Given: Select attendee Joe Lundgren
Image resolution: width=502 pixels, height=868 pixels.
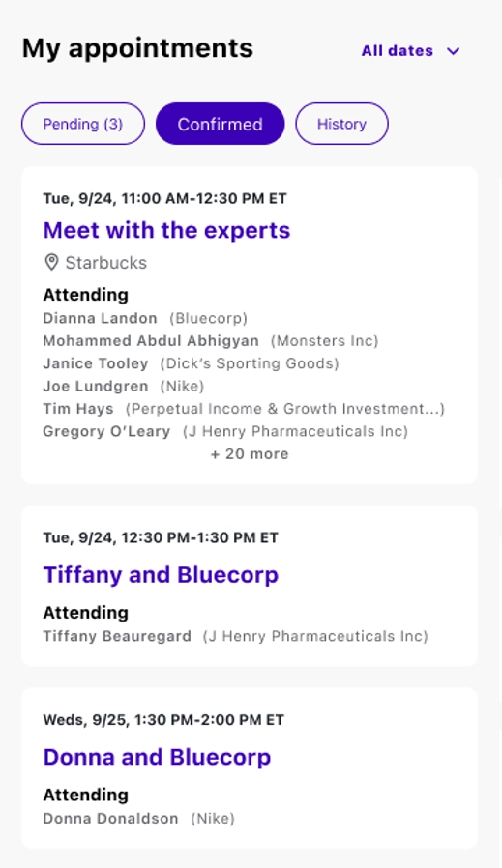Looking at the screenshot, I should [96, 387].
